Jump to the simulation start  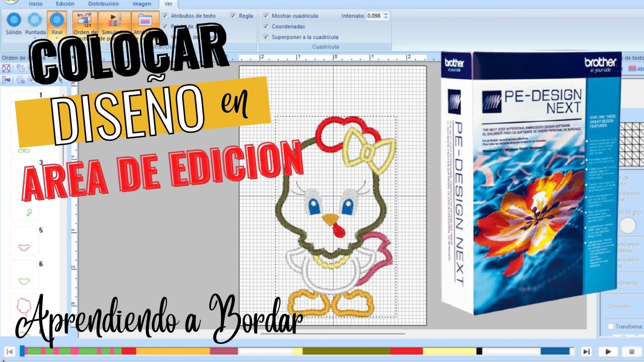[9, 351]
